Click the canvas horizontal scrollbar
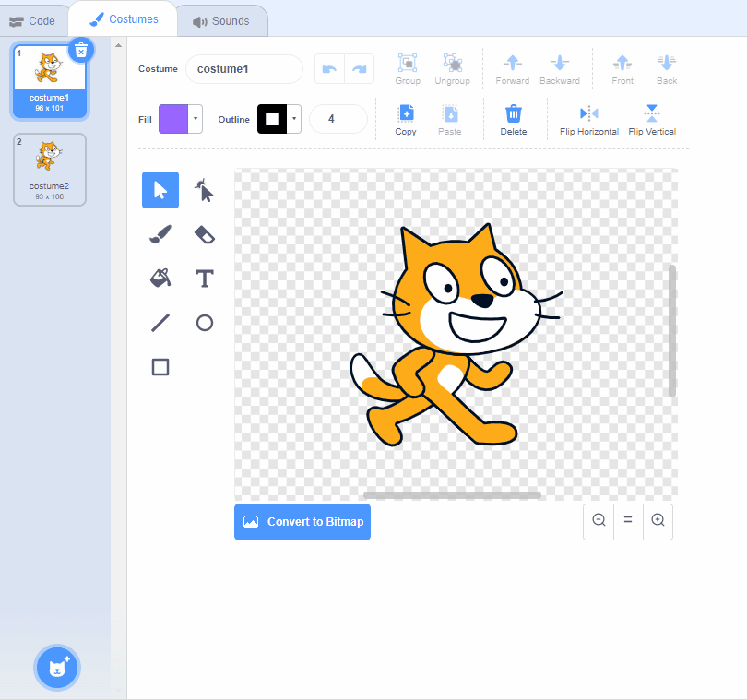 click(x=452, y=495)
